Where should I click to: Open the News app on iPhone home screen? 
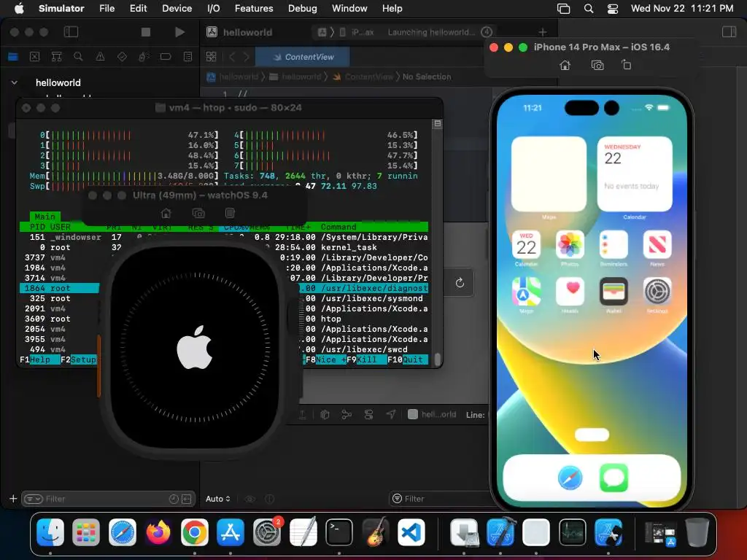[x=657, y=245]
